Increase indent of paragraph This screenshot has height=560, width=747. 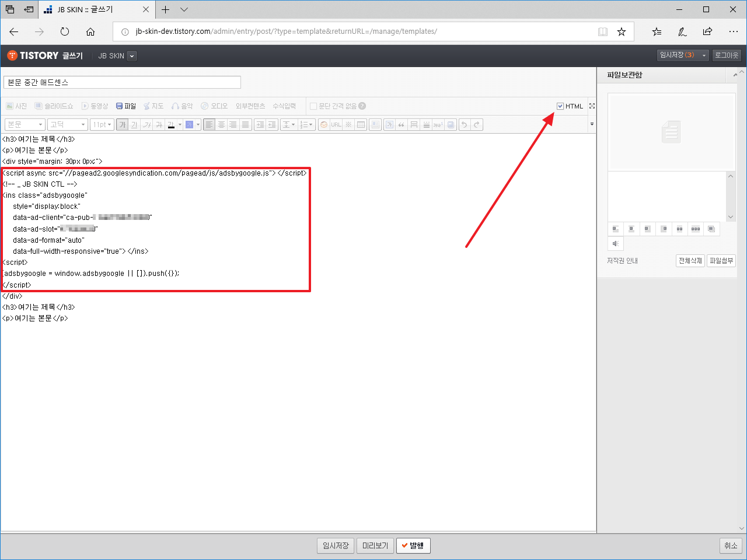(x=260, y=124)
